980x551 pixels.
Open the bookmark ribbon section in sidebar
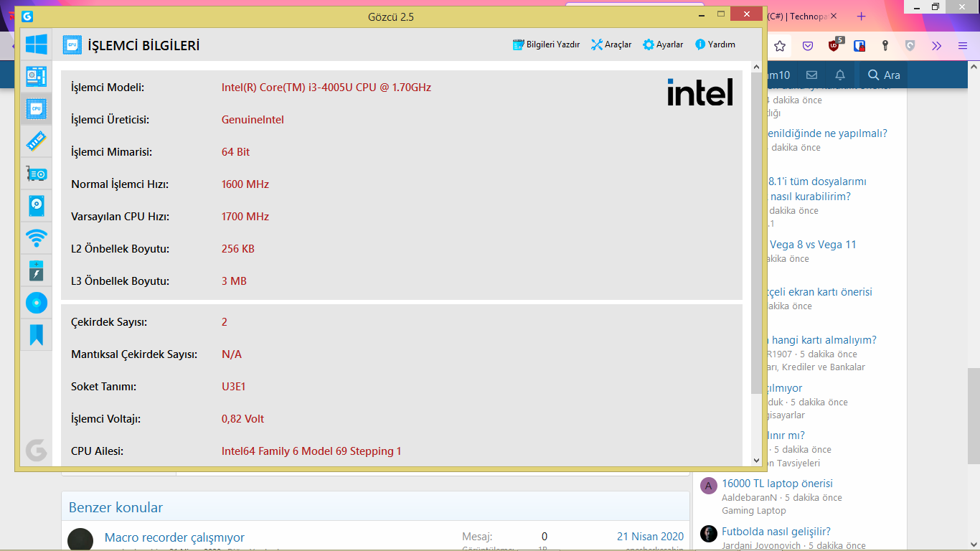[x=36, y=335]
